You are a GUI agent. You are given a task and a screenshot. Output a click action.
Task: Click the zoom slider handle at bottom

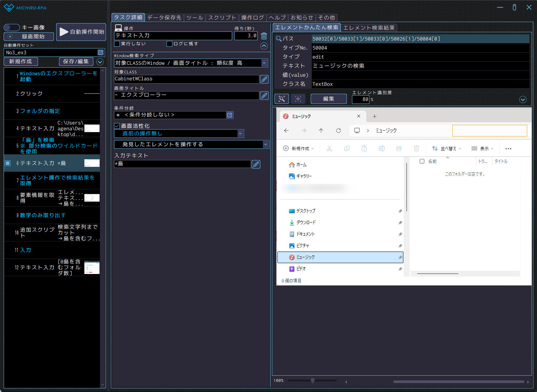point(312,380)
